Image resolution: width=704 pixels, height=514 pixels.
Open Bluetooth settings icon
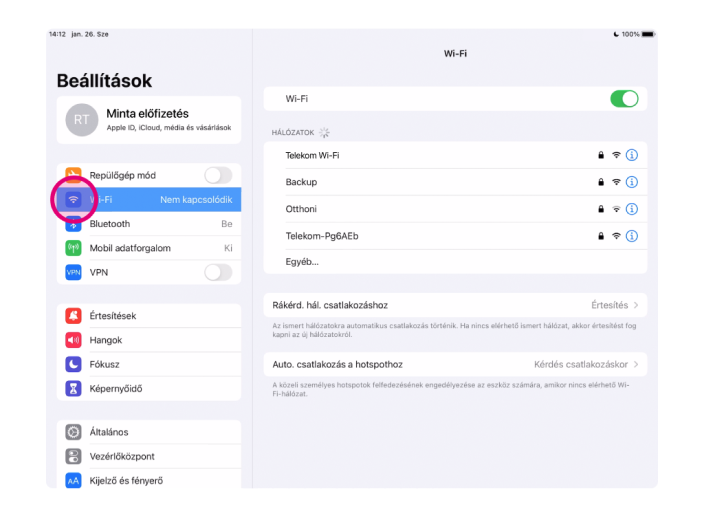click(x=73, y=224)
